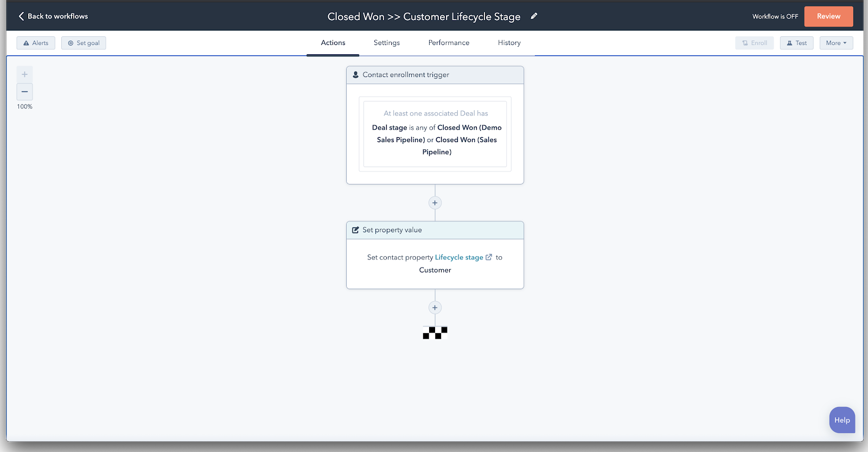This screenshot has width=868, height=452.
Task: Add action after Set property value
Action: click(435, 308)
